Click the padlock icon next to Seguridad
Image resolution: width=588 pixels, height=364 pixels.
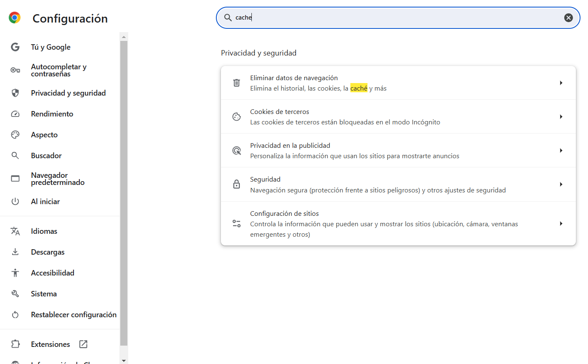click(x=236, y=184)
